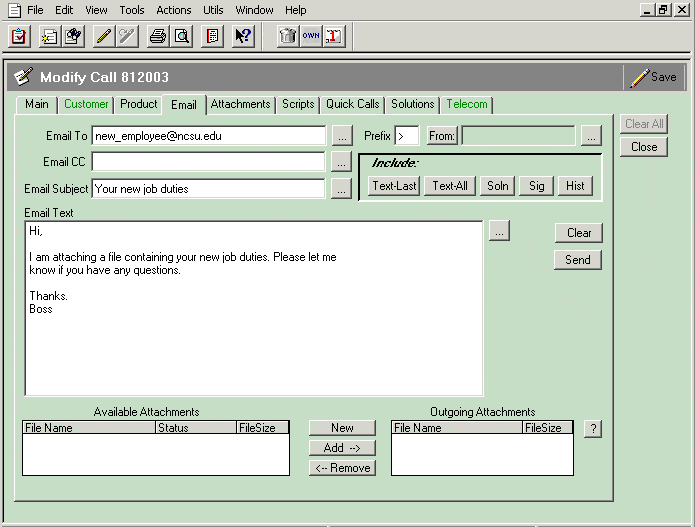Open the Actions menu

click(173, 10)
